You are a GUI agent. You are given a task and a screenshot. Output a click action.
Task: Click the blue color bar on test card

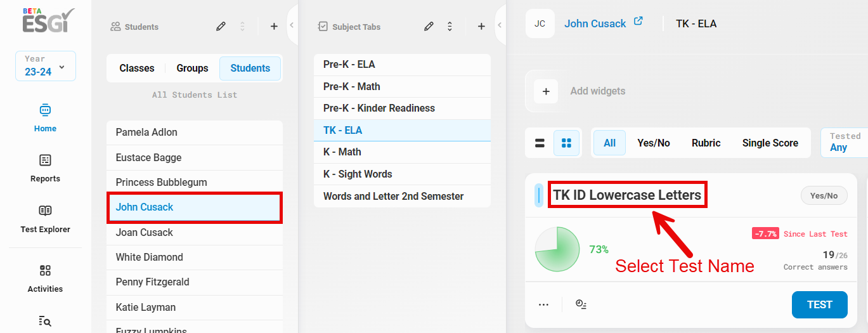click(x=539, y=195)
